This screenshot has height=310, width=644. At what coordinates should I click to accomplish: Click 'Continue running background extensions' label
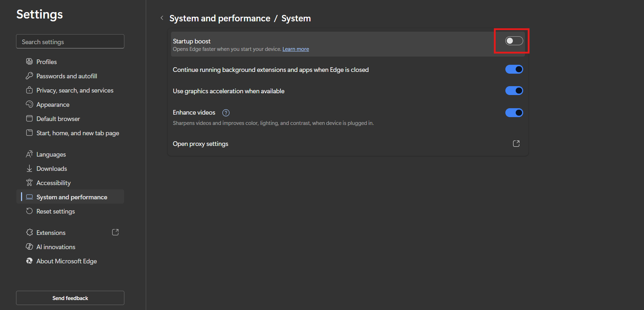pos(271,70)
